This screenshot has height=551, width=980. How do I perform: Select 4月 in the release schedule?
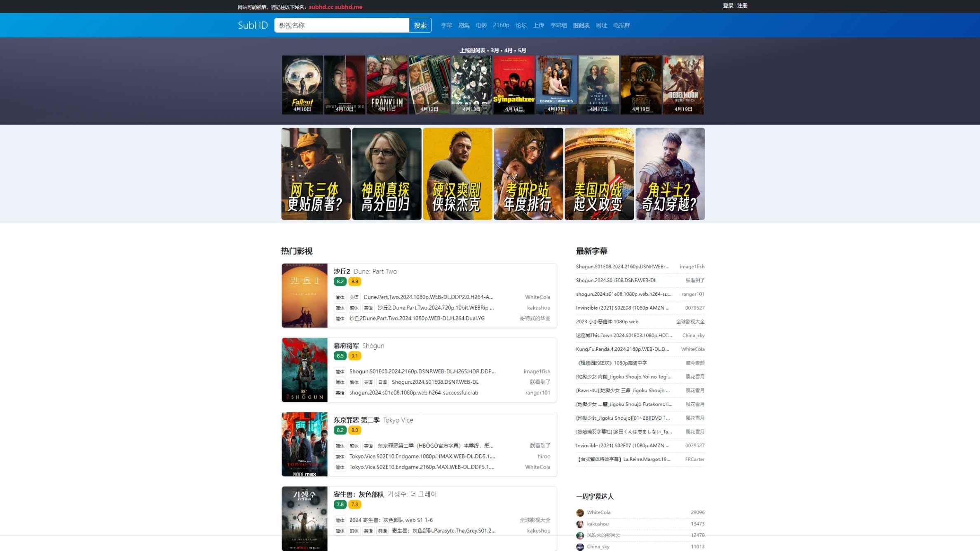click(508, 50)
